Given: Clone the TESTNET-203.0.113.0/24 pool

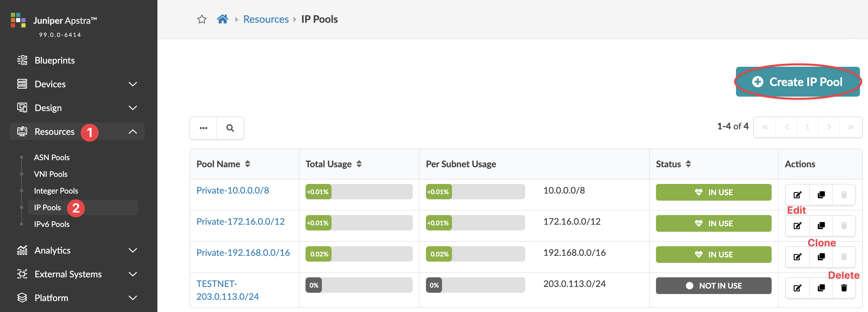Looking at the screenshot, I should [x=821, y=288].
